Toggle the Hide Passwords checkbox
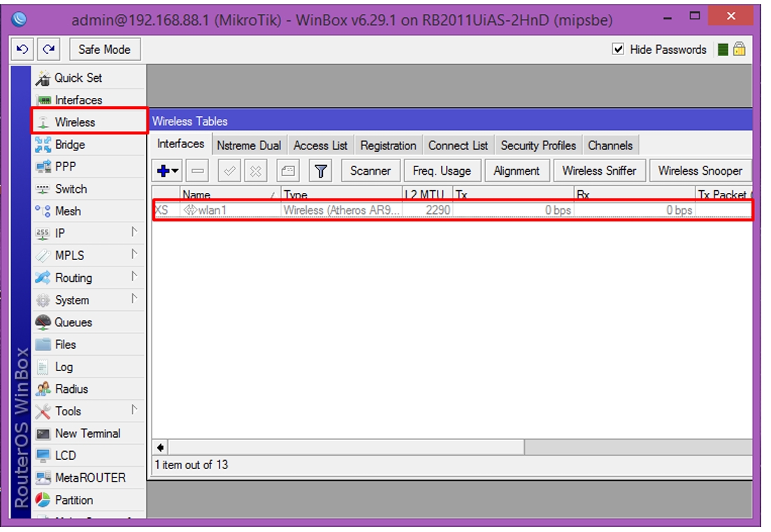This screenshot has height=532, width=771. pyautogui.click(x=618, y=49)
